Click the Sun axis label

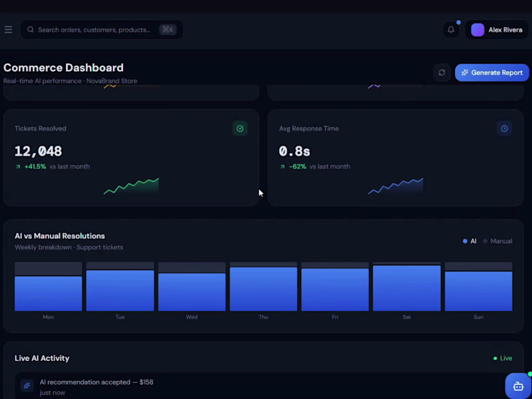[478, 317]
